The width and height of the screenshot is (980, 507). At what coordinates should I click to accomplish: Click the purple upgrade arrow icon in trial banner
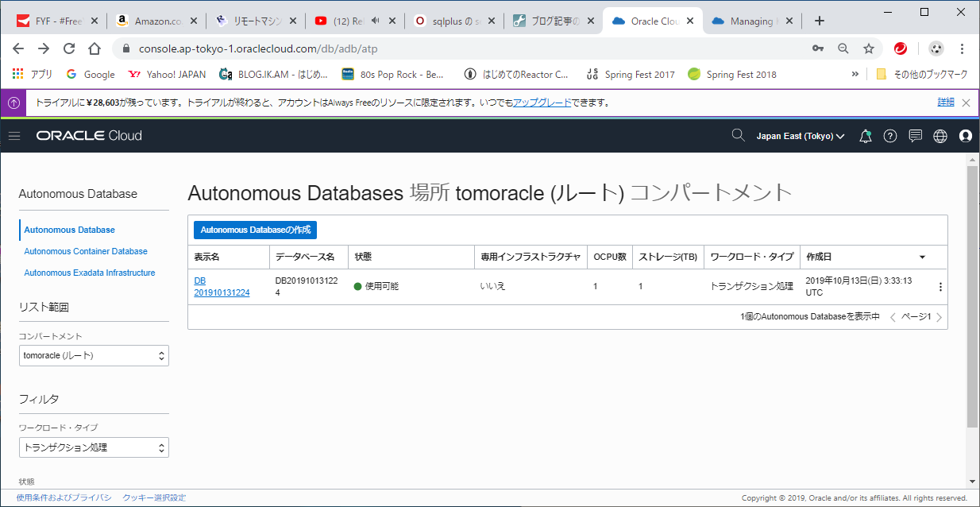14,103
